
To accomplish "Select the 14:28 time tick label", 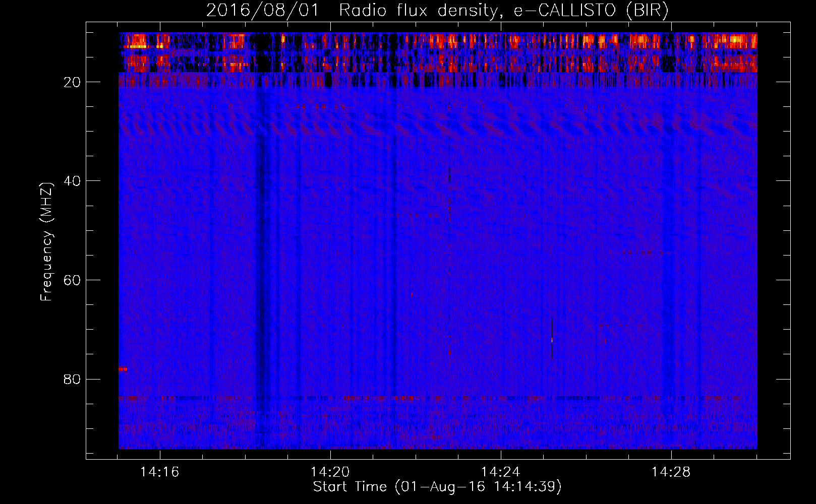I will click(x=671, y=472).
